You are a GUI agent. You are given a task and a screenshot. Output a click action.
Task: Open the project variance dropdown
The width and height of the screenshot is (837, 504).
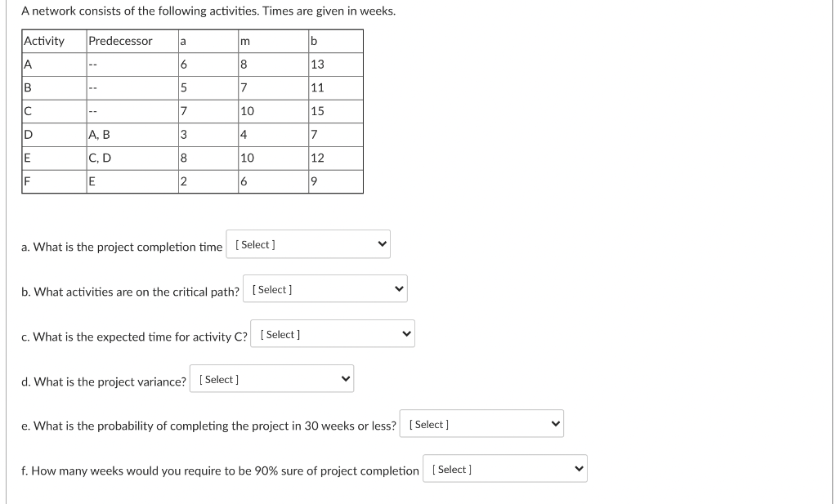tap(271, 379)
